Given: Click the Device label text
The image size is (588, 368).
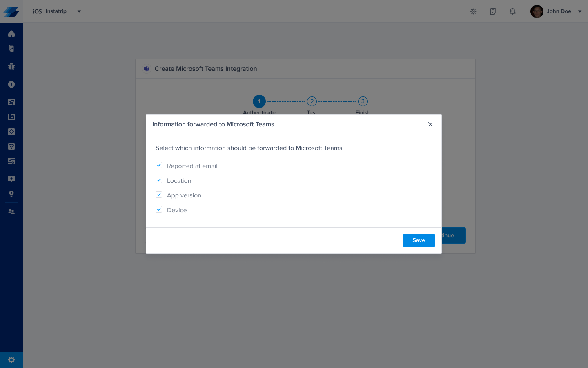Looking at the screenshot, I should click(x=177, y=210).
